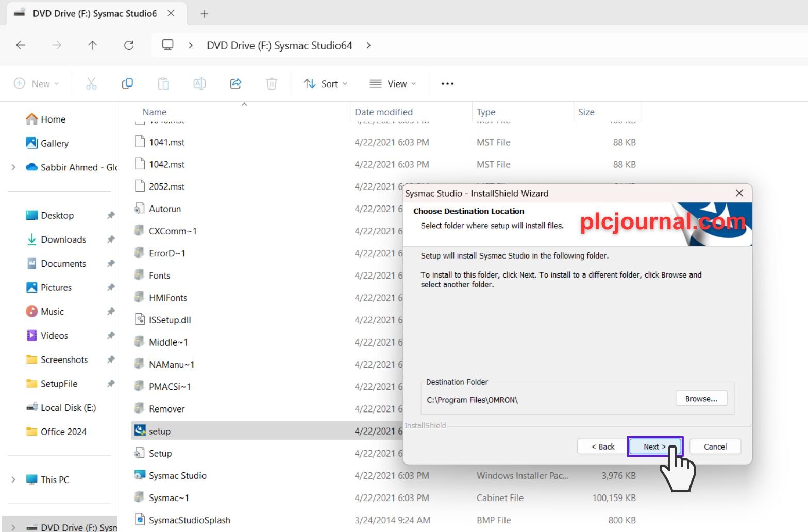Select the NAManu~1 file
The image size is (808, 532).
click(172, 365)
